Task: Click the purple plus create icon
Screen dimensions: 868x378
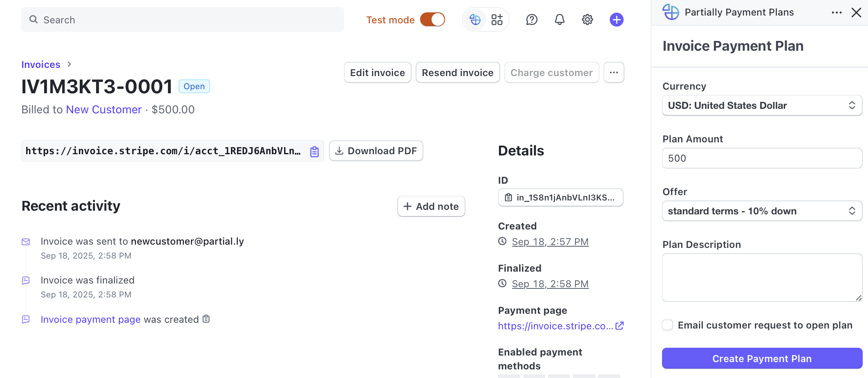Action: tap(616, 20)
